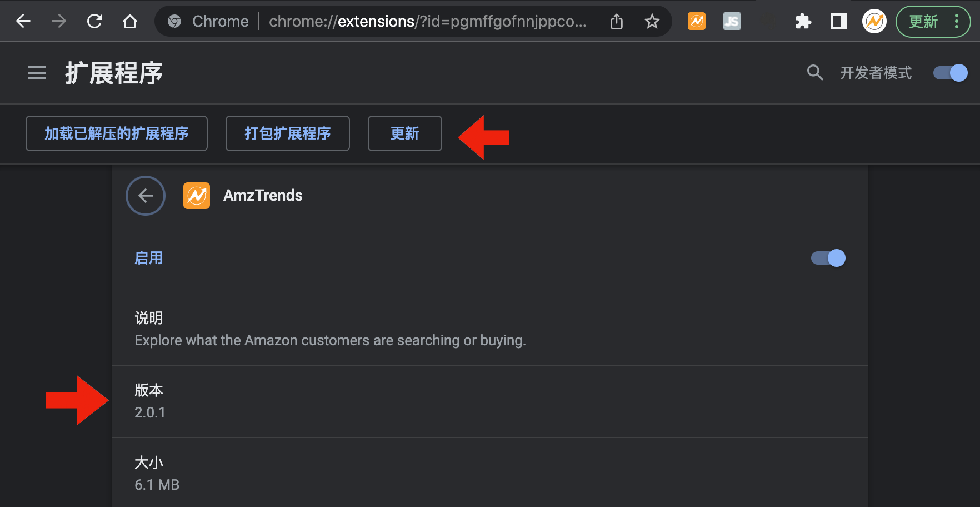
Task: Disable the AmzTrends extension toggle
Action: [x=828, y=258]
